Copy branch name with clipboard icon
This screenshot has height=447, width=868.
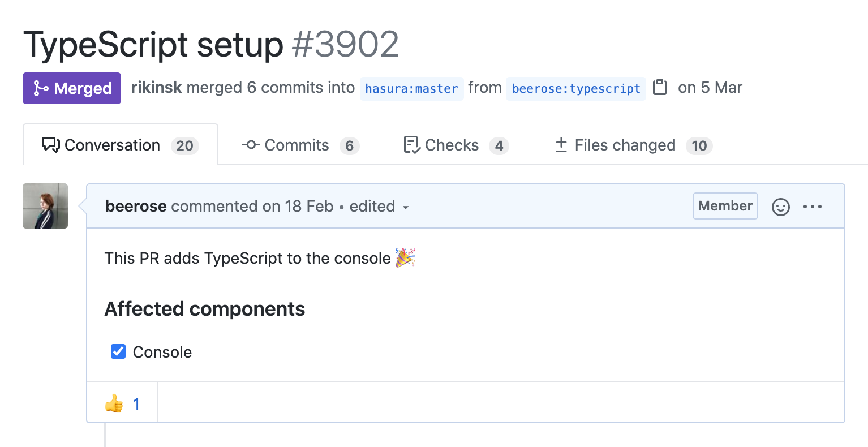(x=660, y=88)
